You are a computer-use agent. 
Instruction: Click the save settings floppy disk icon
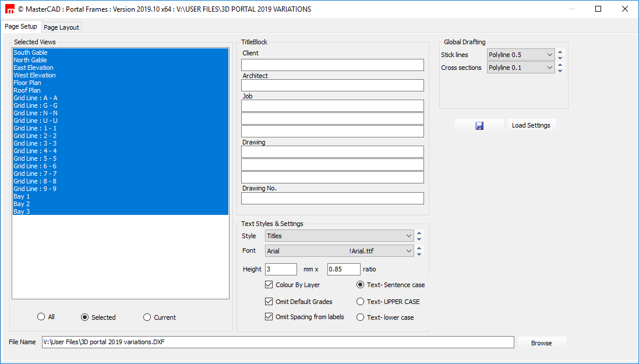point(479,125)
